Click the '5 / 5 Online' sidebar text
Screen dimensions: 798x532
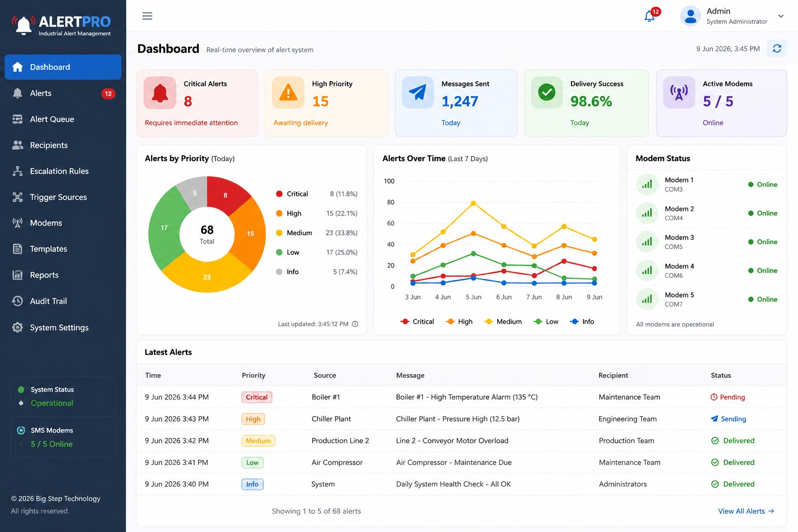coord(51,444)
